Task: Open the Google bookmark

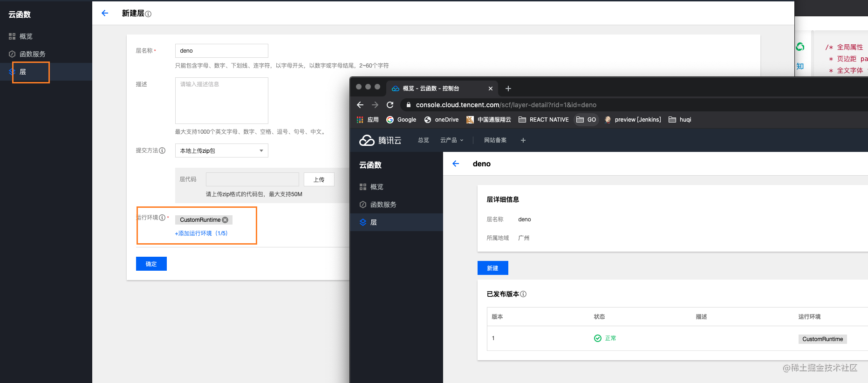Action: point(401,120)
